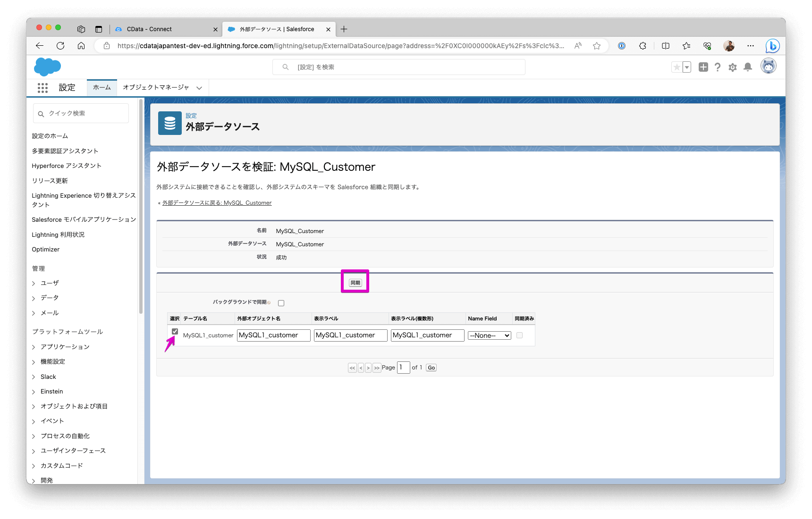Switch to CData - Connect browser tab
This screenshot has height=519, width=812.
point(165,29)
